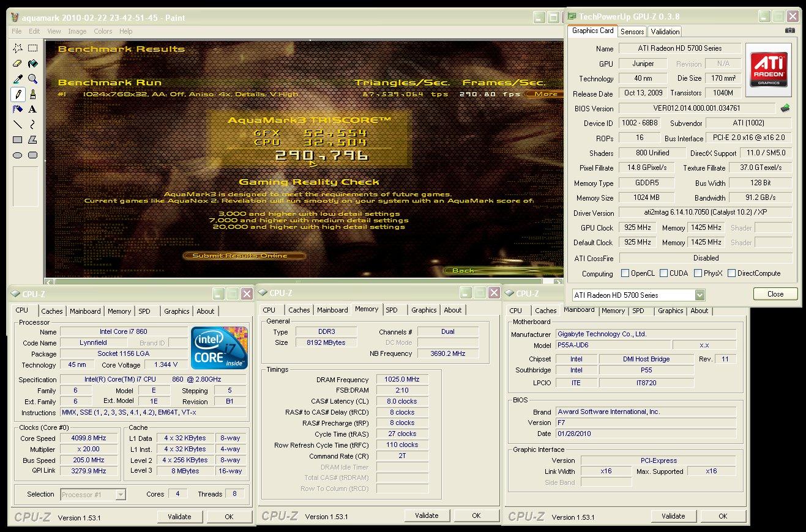Open the File menu in Paint
The height and width of the screenshot is (532, 806).
17,31
